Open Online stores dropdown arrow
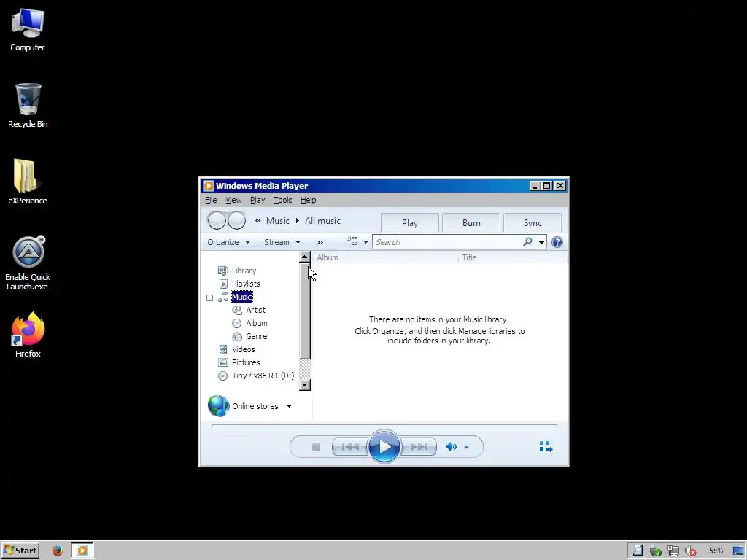The height and width of the screenshot is (560, 747). click(x=289, y=406)
